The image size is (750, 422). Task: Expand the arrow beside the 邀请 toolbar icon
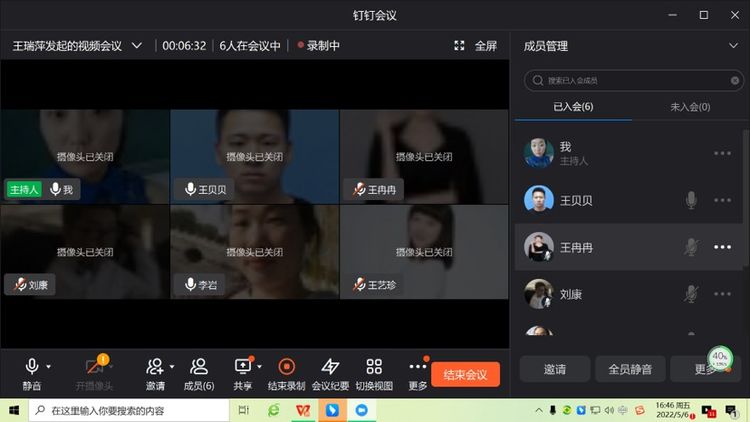[x=172, y=366]
